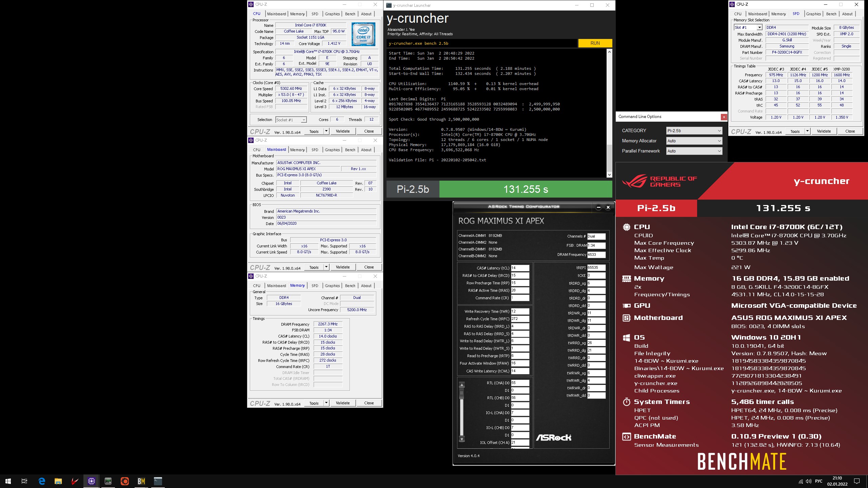Click the ASRock timings list scrollbar up arrow
Screen dimensions: 868x488
(x=461, y=385)
